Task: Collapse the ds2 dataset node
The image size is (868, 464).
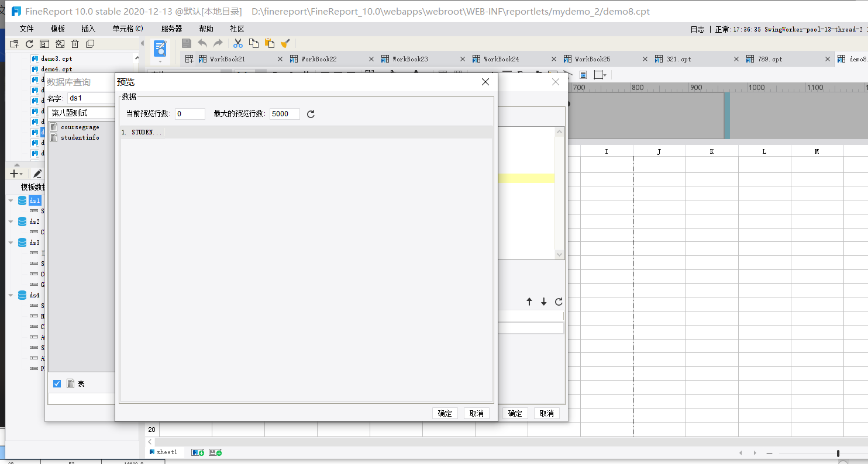Action: 11,221
